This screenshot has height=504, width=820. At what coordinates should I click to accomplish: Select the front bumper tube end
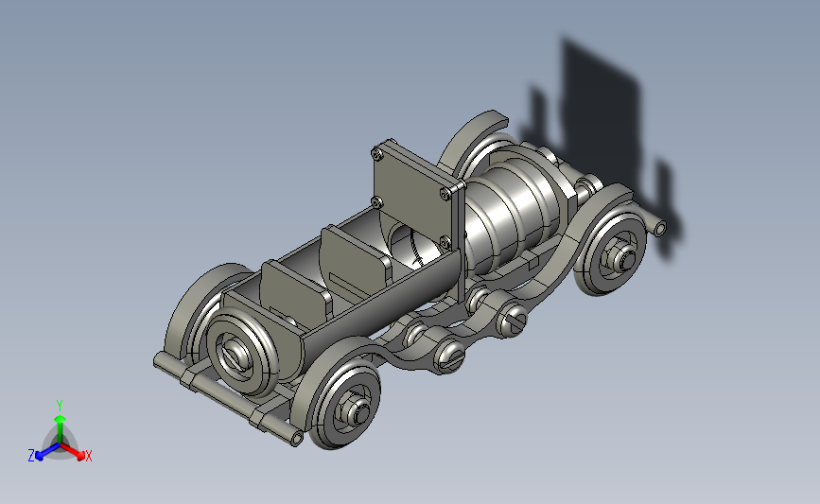[x=660, y=228]
